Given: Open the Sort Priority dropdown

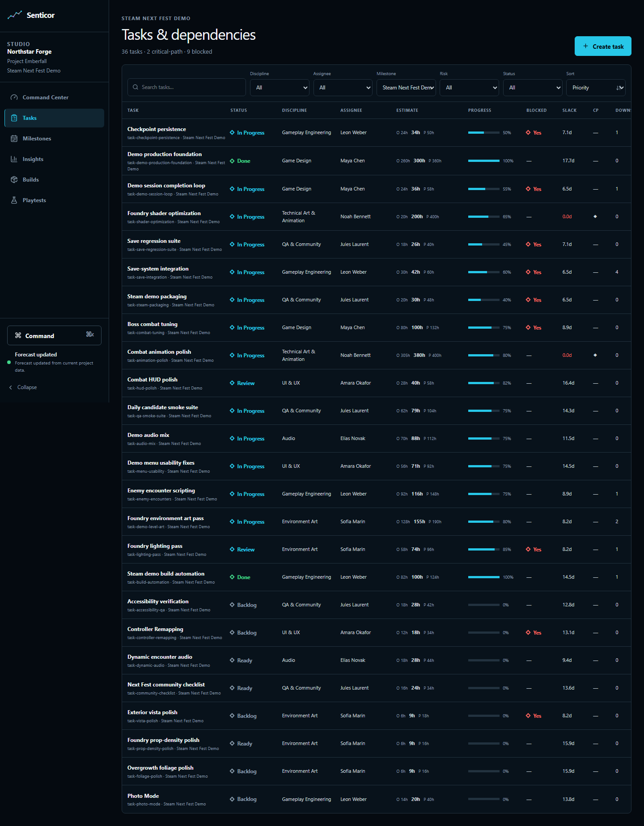Looking at the screenshot, I should (596, 88).
